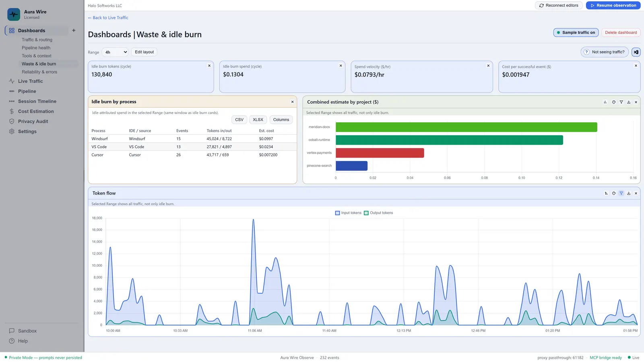This screenshot has height=362, width=644.
Task: Click Private Mode status message
Action: (43, 358)
